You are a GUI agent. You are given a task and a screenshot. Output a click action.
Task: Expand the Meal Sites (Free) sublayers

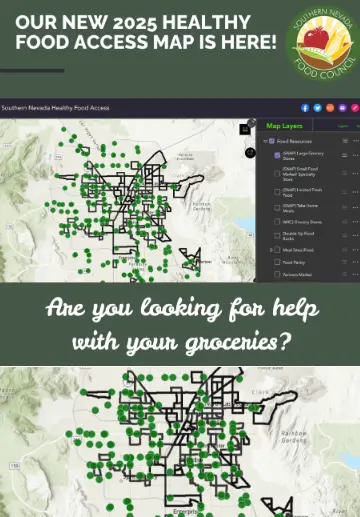[271, 250]
